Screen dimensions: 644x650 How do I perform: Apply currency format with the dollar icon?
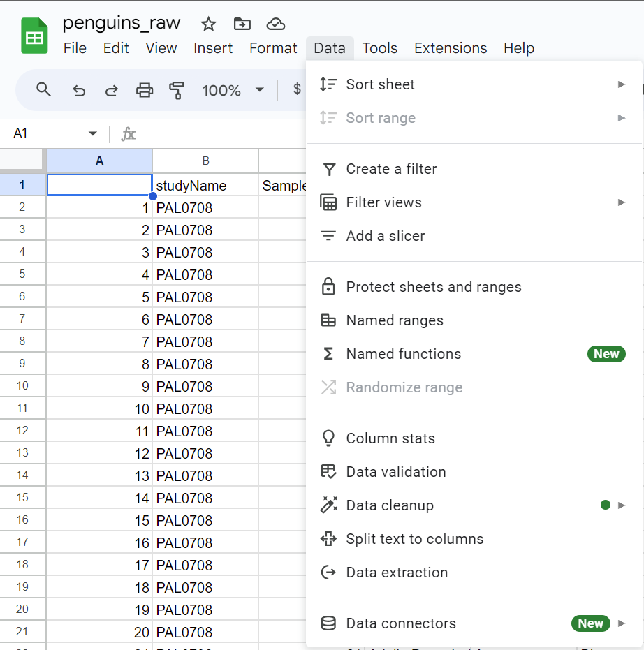coord(295,90)
